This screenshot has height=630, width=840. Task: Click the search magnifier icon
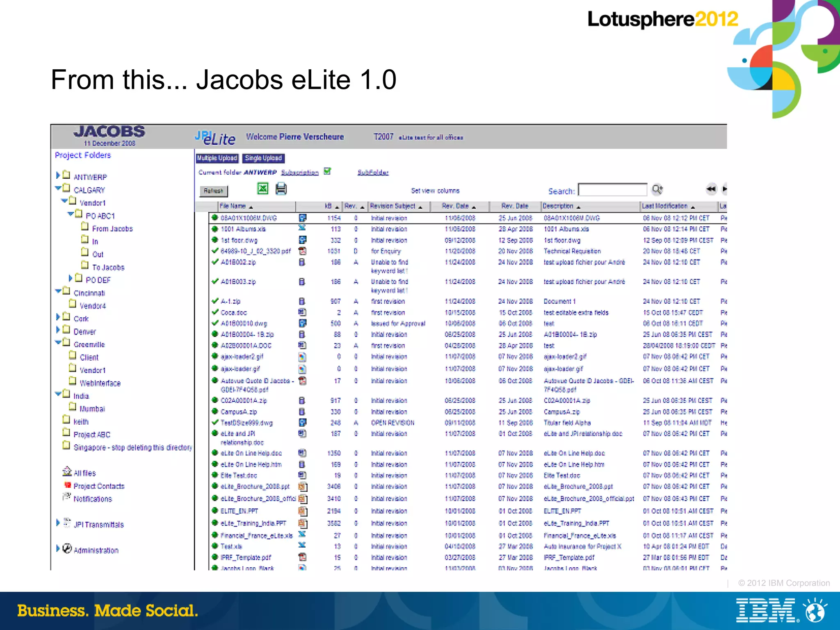657,189
